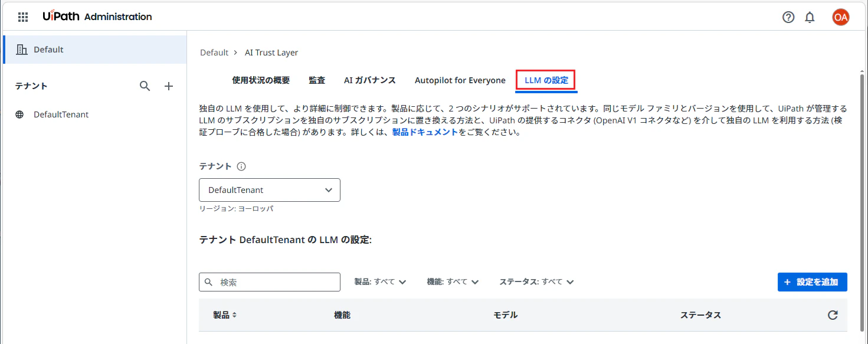Open the DefaultTenant dropdown

[x=270, y=190]
